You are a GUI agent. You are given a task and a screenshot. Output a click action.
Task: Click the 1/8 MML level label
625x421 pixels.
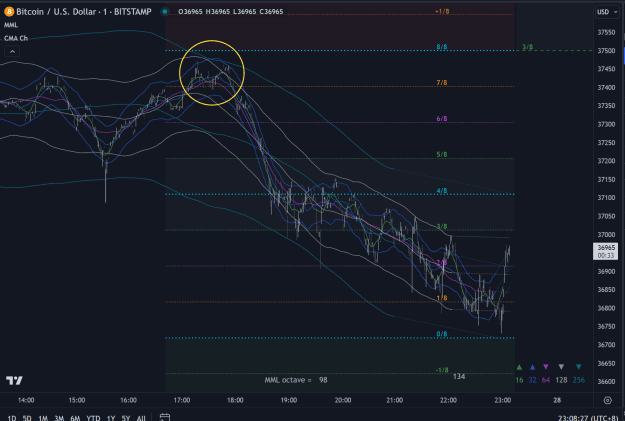pyautogui.click(x=442, y=298)
